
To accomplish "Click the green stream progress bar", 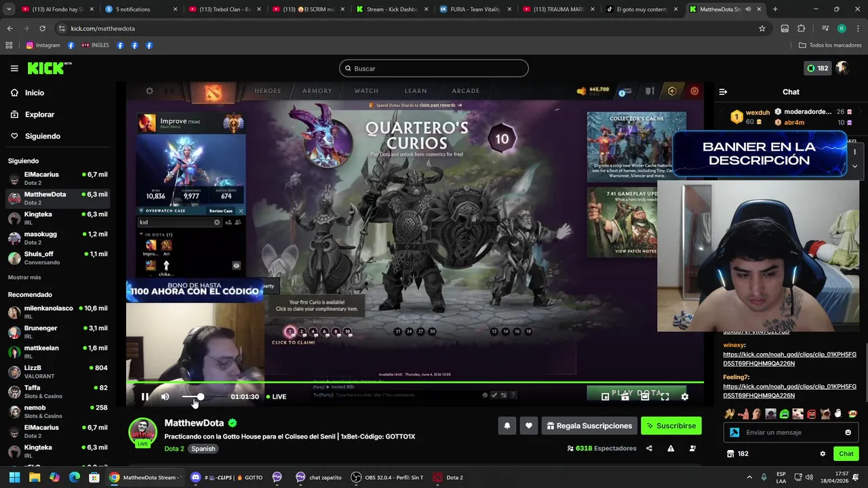I will (415, 382).
